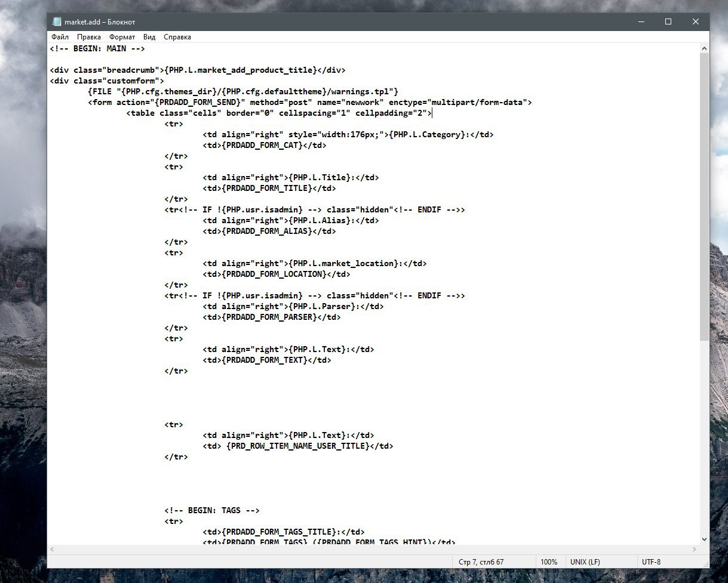The image size is (728, 583).
Task: Click the {PRDADD_FORM_CAT} line
Action: (x=265, y=145)
